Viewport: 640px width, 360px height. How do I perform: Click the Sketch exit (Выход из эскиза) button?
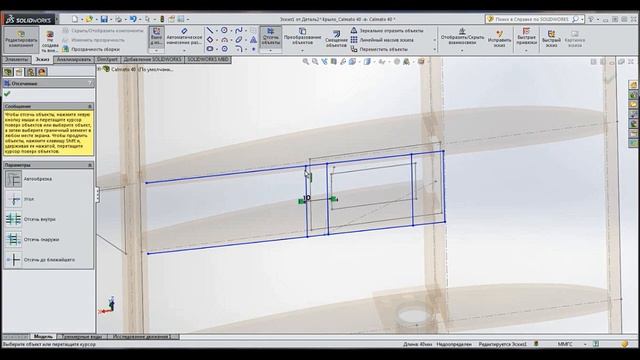pos(156,37)
